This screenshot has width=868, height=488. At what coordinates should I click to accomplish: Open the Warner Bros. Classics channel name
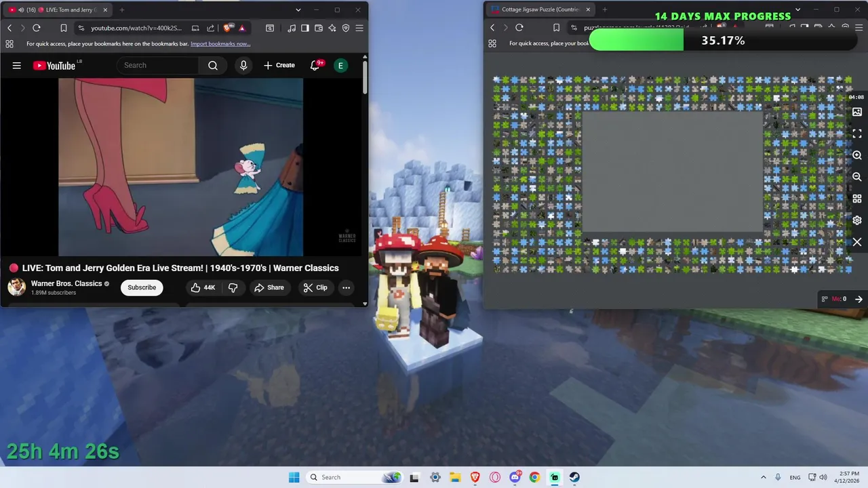pyautogui.click(x=66, y=283)
